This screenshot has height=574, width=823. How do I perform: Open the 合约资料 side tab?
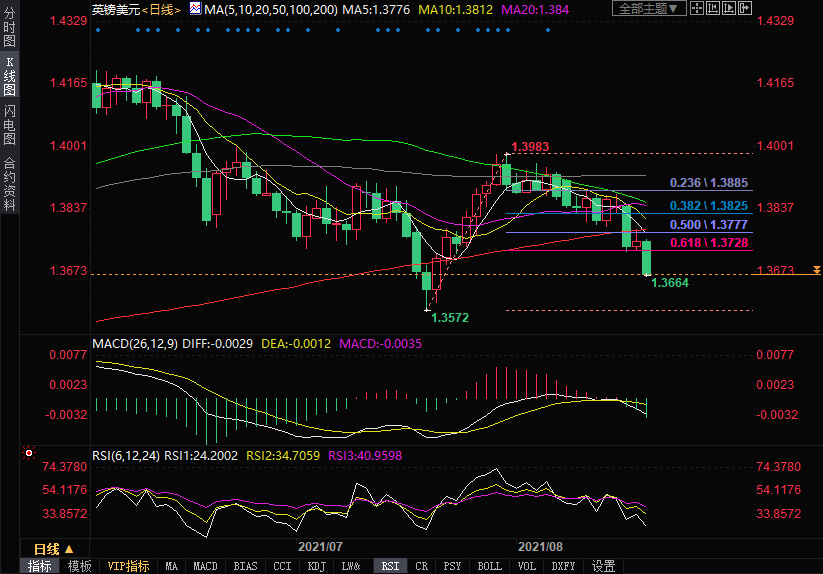click(x=9, y=183)
